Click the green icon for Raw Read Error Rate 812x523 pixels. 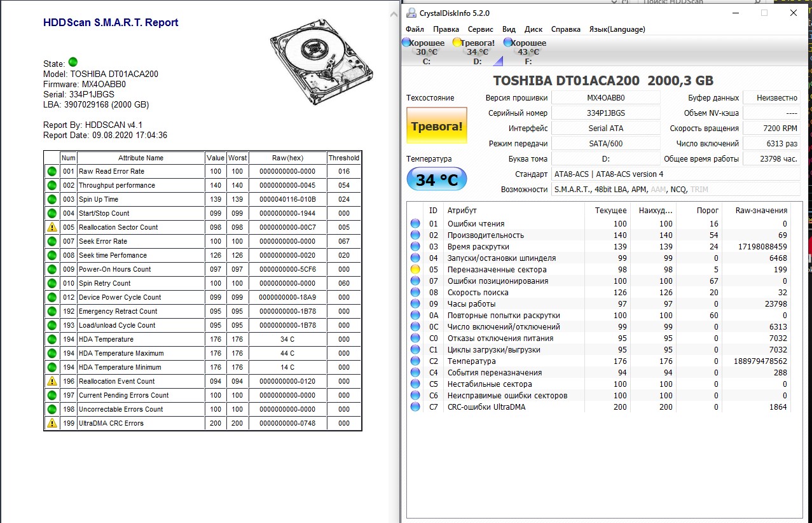[x=52, y=171]
